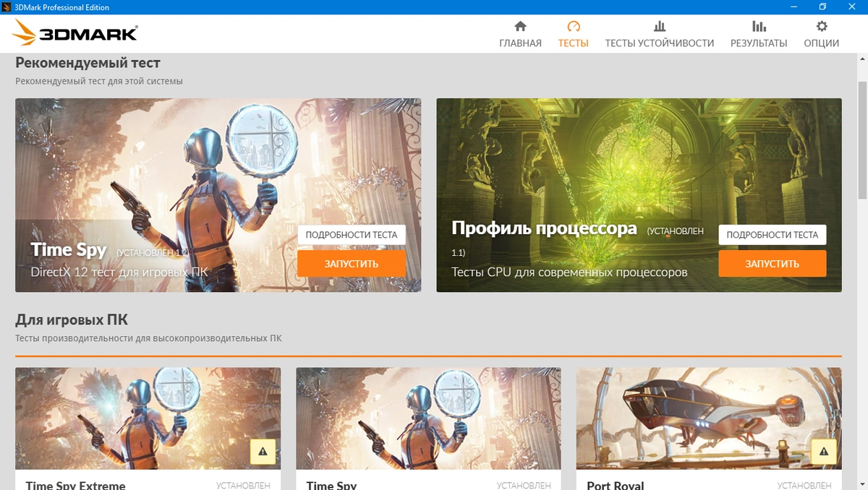The image size is (868, 490).
Task: Click Подробности теста for Time Spy
Action: pyautogui.click(x=352, y=235)
